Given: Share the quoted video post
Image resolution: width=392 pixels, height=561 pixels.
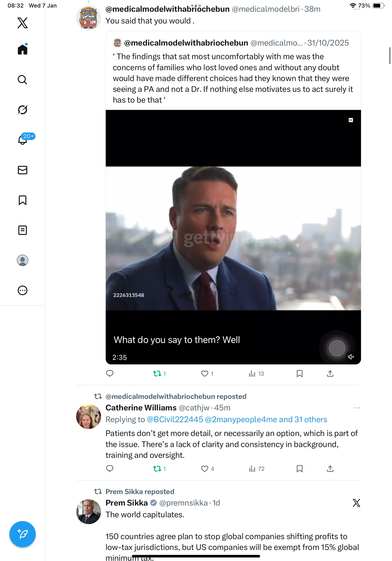Looking at the screenshot, I should [330, 374].
